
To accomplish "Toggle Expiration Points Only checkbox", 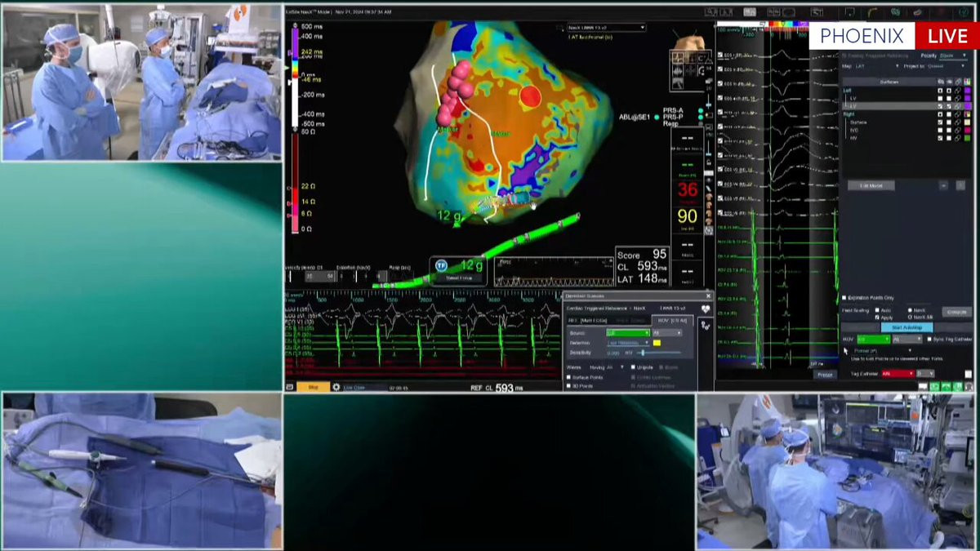I will point(844,297).
